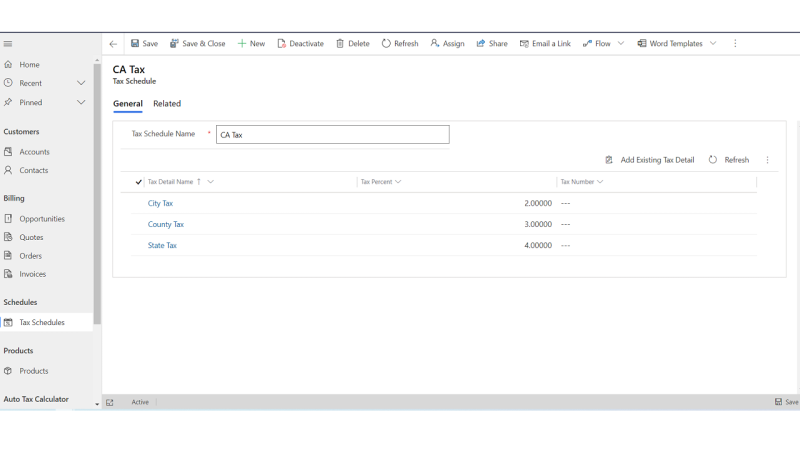Click the back arrow in command bar
The height and width of the screenshot is (450, 800).
[x=113, y=44]
